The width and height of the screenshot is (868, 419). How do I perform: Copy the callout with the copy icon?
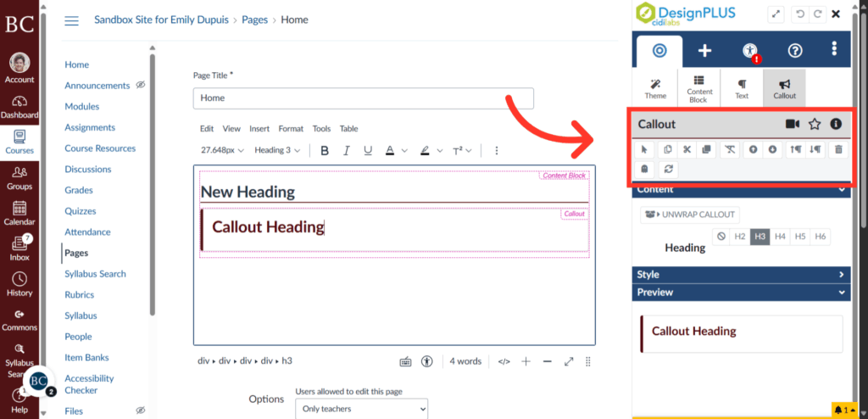tap(668, 149)
